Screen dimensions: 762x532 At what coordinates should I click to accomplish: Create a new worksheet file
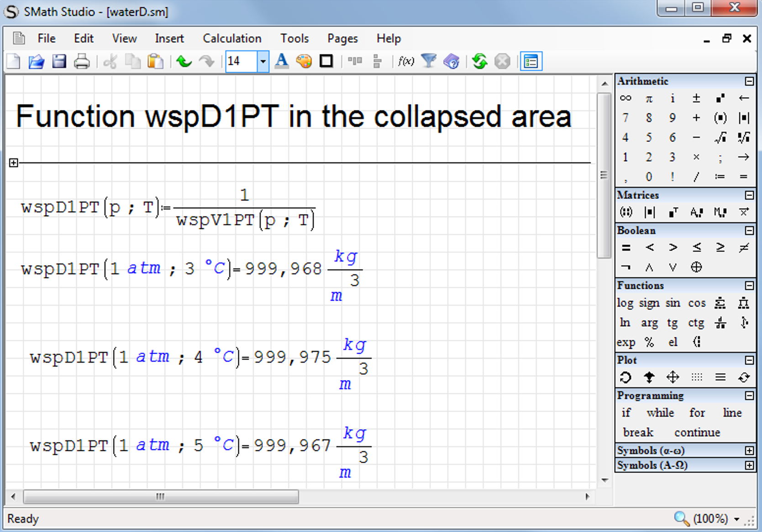pyautogui.click(x=14, y=61)
